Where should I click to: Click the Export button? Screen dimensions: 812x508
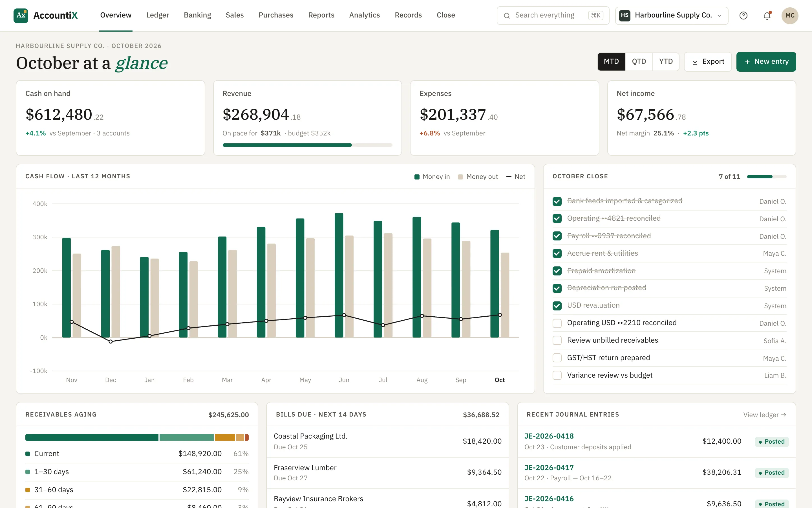pyautogui.click(x=708, y=62)
